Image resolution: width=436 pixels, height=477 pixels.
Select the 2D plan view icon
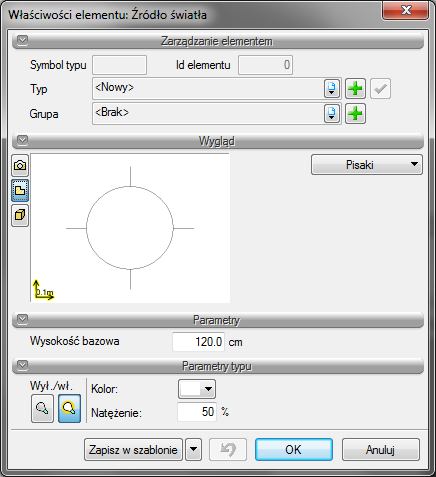pyautogui.click(x=20, y=190)
